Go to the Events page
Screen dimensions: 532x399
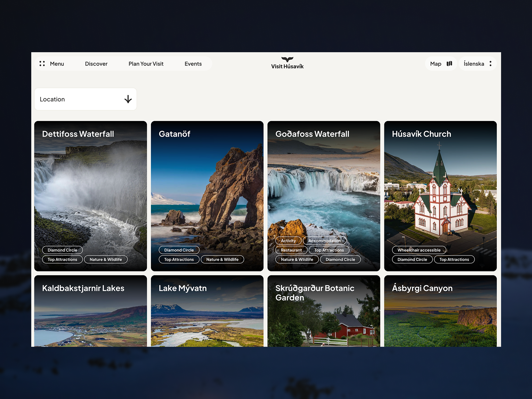193,64
